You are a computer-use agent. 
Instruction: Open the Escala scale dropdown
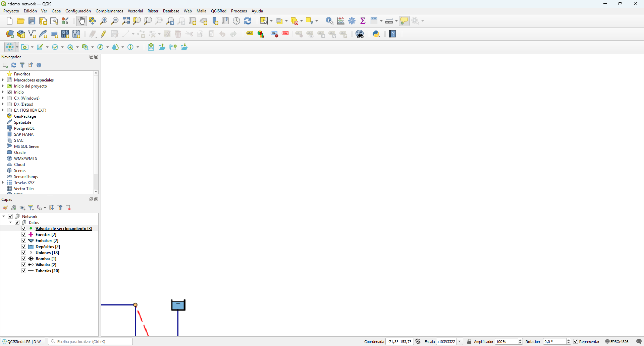tap(460, 342)
